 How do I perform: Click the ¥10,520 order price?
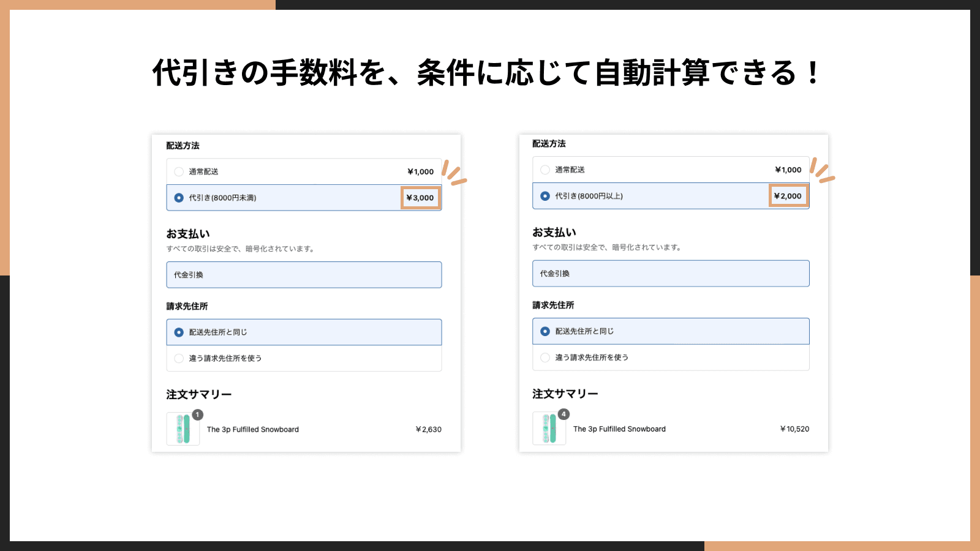pos(794,429)
